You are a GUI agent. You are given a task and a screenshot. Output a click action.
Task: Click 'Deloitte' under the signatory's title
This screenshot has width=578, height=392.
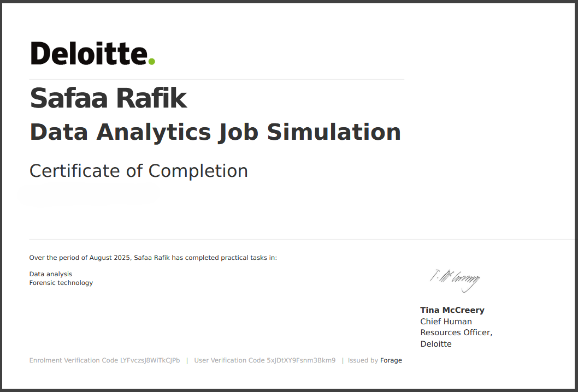click(x=436, y=344)
